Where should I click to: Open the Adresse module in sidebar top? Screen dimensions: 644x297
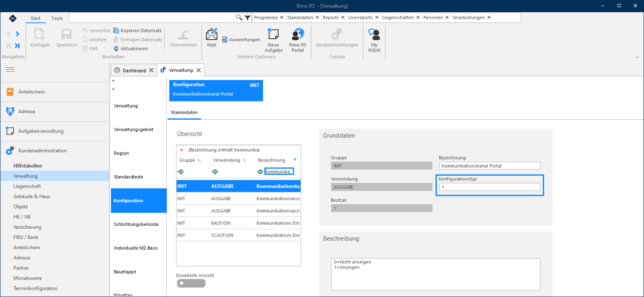[x=55, y=111]
